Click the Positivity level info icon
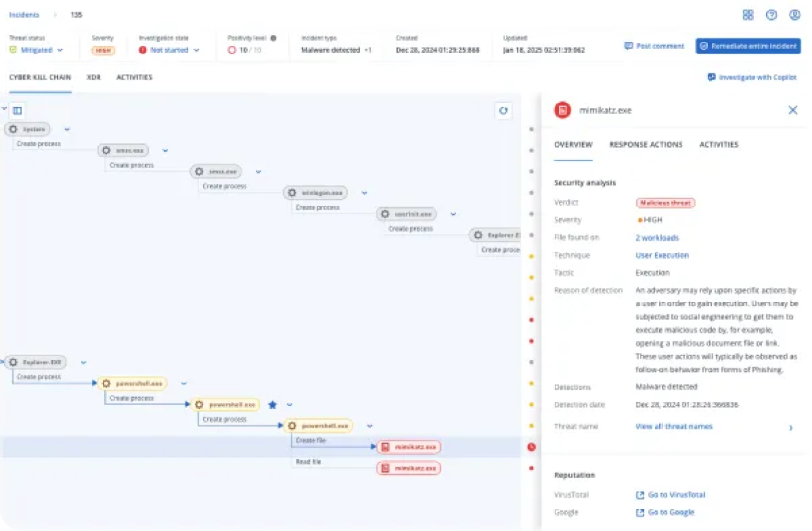 [x=274, y=38]
